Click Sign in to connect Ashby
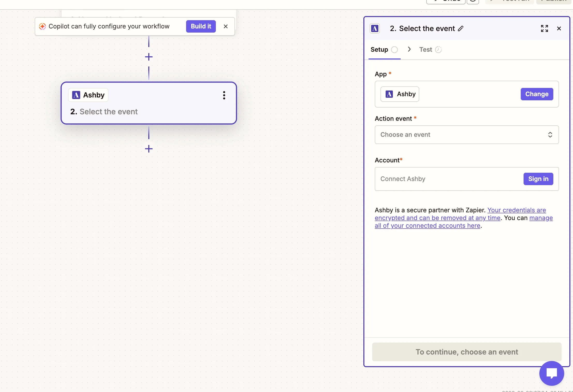The image size is (573, 392). (538, 179)
